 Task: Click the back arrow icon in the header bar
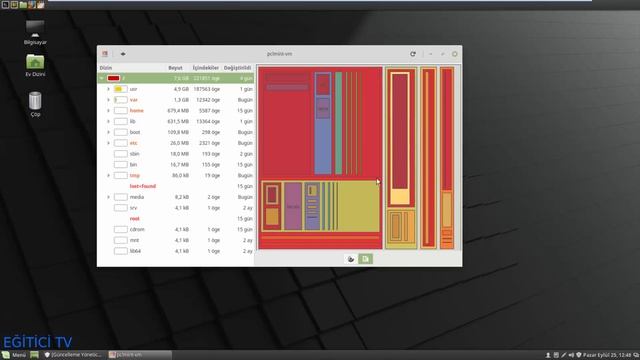point(123,54)
